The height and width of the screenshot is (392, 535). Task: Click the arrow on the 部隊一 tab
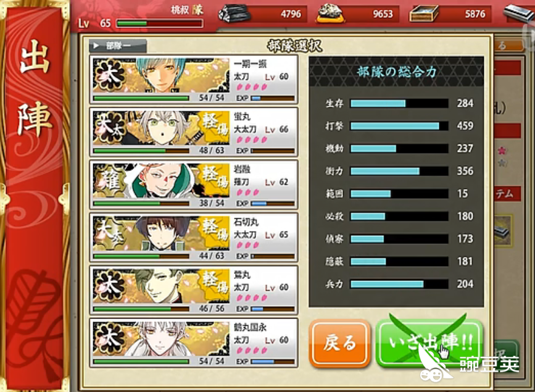(96, 46)
